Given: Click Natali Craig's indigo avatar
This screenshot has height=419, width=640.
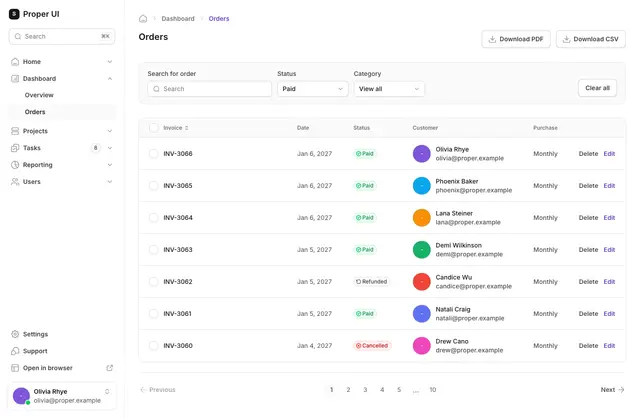Looking at the screenshot, I should click(422, 314).
